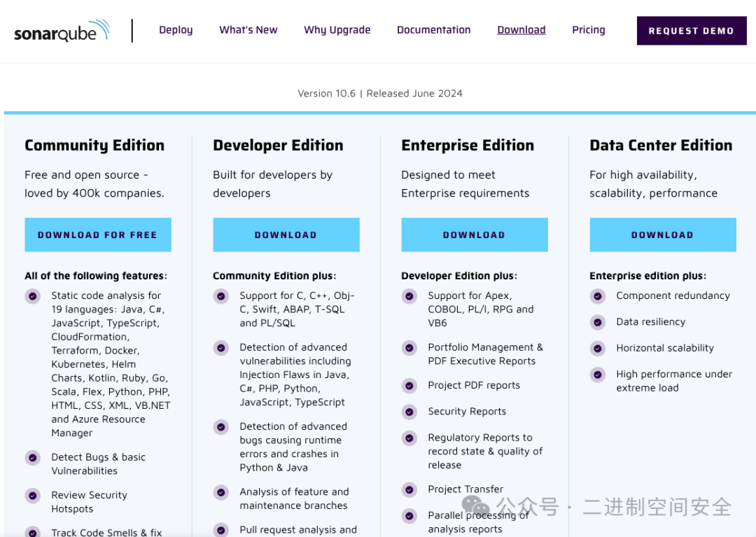Click 'Community Edition plus:' label
This screenshot has width=756, height=537.
274,276
